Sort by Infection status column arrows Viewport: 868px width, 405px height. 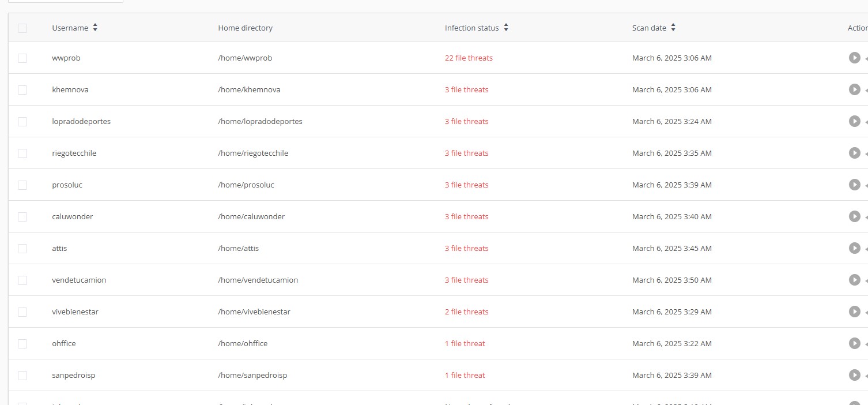[x=505, y=28]
